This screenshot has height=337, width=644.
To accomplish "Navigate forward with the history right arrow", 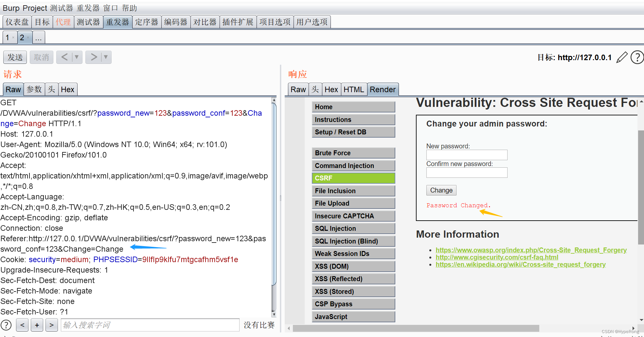I will click(94, 57).
